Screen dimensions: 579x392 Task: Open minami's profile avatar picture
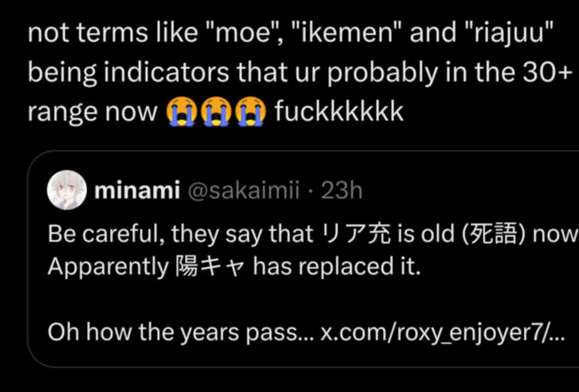(x=67, y=190)
